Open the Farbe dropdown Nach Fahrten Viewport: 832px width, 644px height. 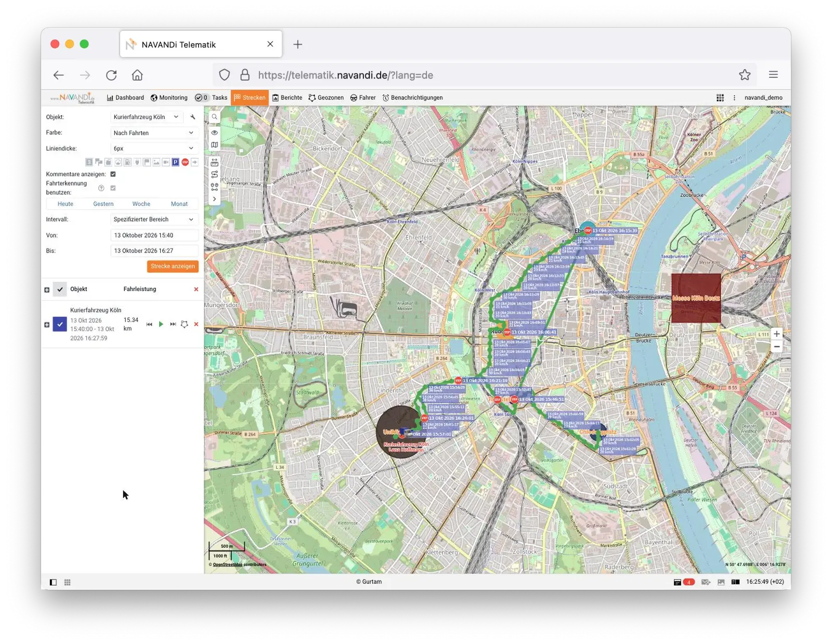coord(154,133)
